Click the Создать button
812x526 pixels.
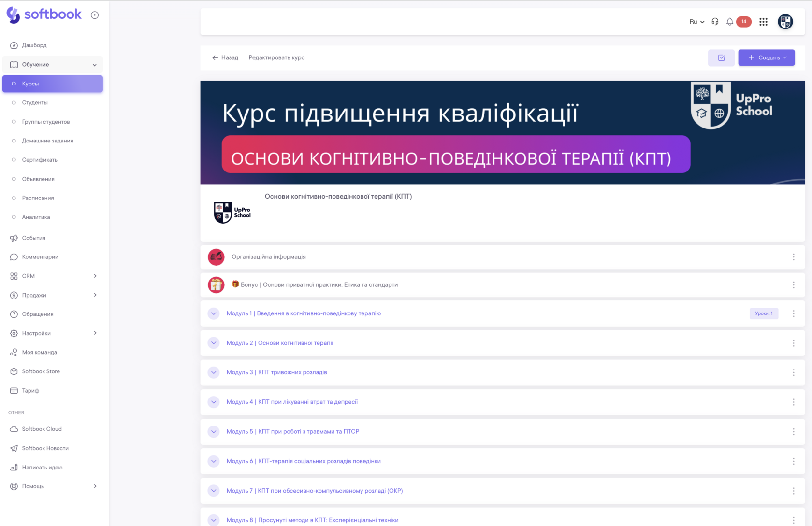click(x=766, y=58)
